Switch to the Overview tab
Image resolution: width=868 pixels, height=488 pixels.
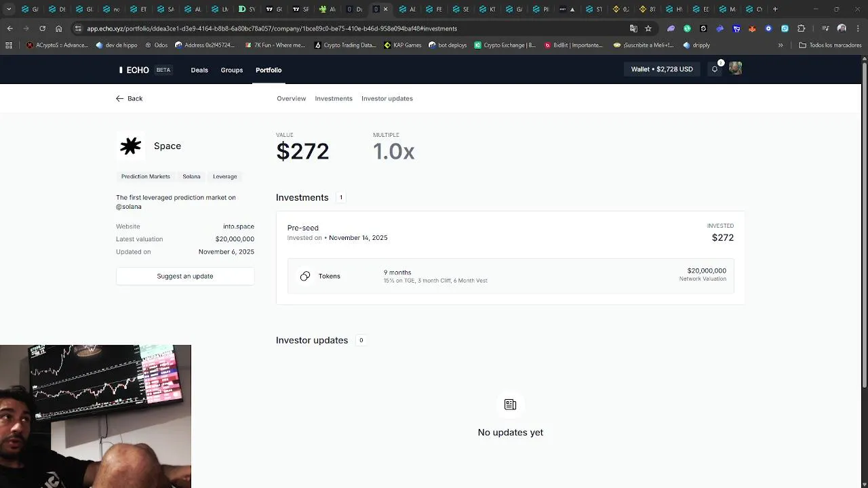point(292,98)
